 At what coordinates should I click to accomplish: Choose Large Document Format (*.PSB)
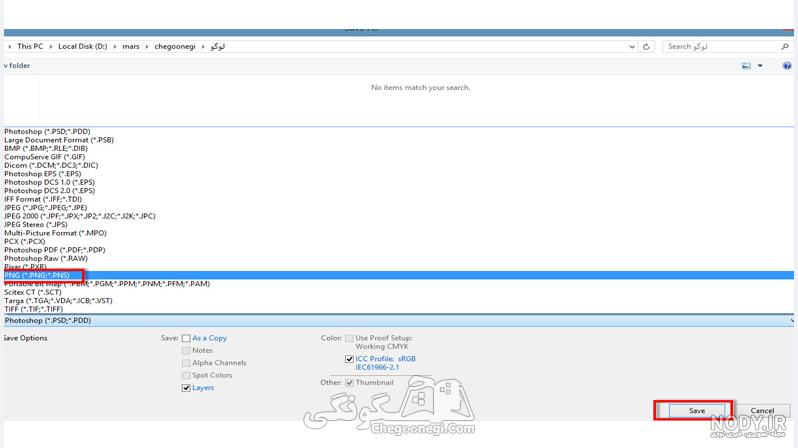pos(59,139)
